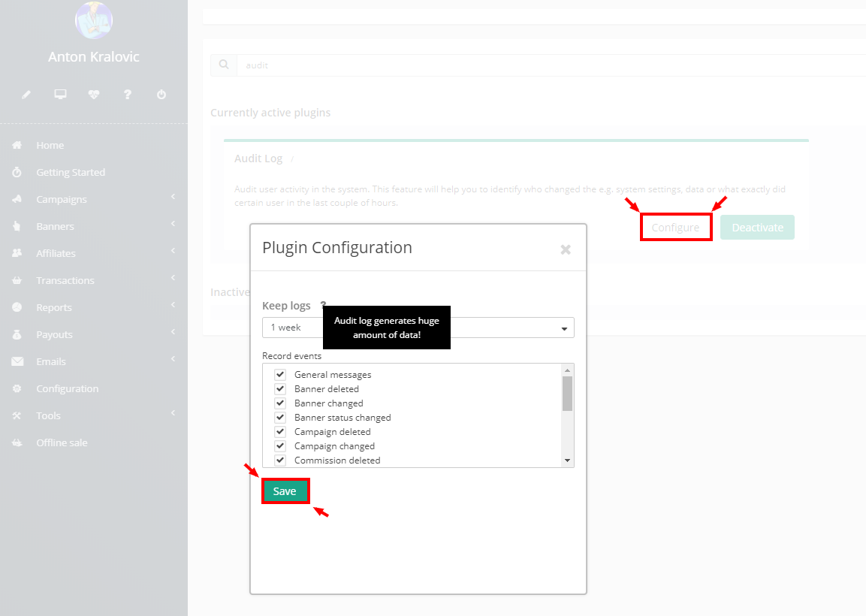Click the monitor icon in sidebar header

[60, 95]
